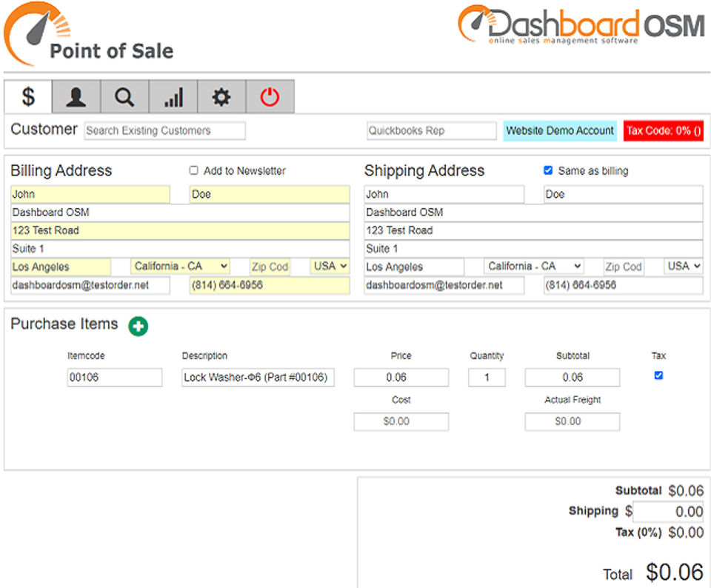Click the Price field 0.06
This screenshot has height=588, width=711.
click(401, 377)
